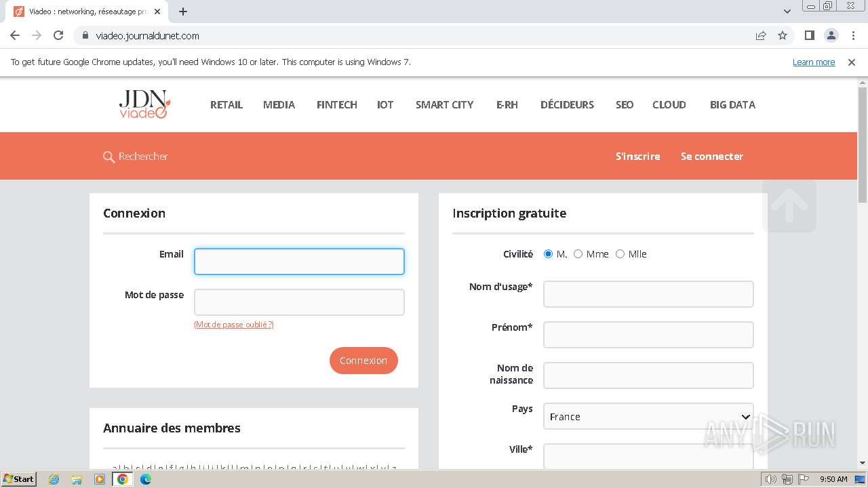Open the SEO menu
The image size is (868, 488).
coord(625,104)
